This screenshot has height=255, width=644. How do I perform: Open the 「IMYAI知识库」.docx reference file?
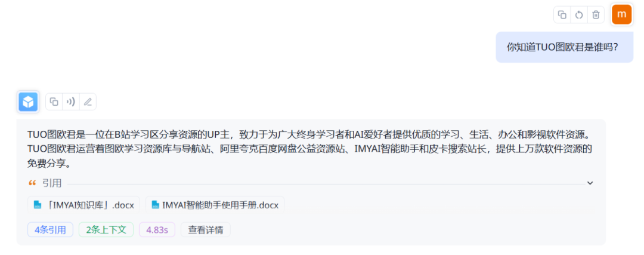coord(84,204)
